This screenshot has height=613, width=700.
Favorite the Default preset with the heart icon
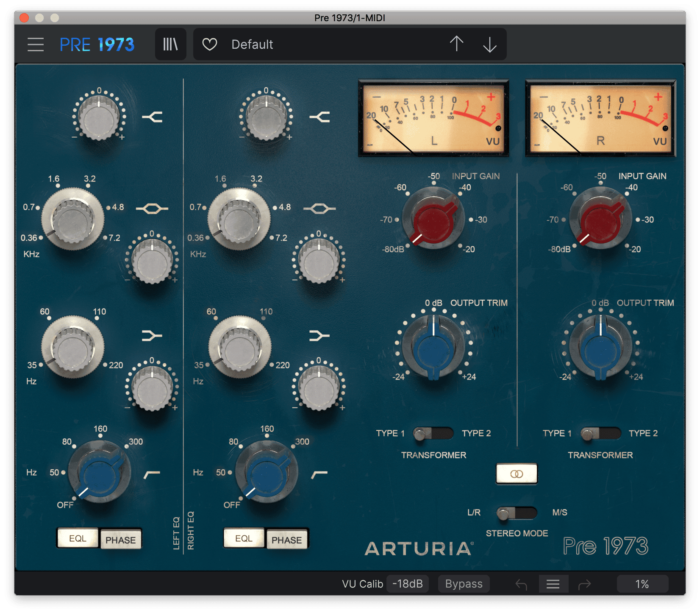[x=210, y=44]
